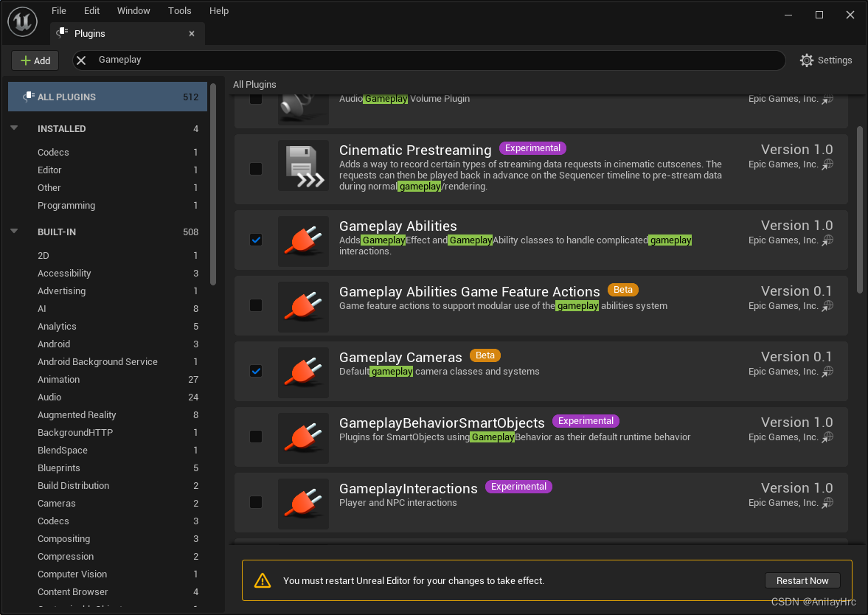Click the GameplayInteractions plug icon
This screenshot has height=615, width=868.
tap(303, 504)
